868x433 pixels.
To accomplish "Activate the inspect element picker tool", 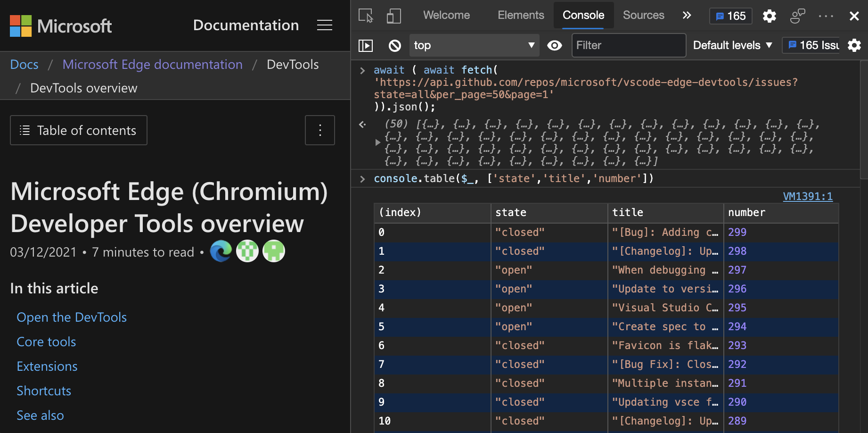I will 366,16.
